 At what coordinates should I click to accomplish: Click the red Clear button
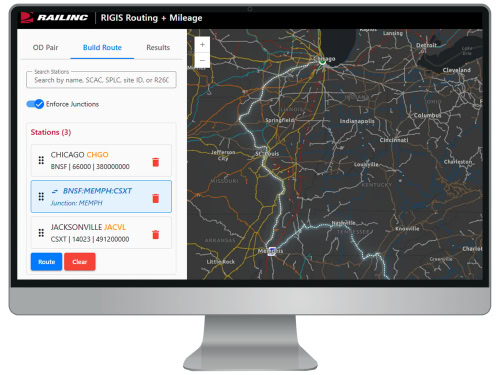pos(80,262)
